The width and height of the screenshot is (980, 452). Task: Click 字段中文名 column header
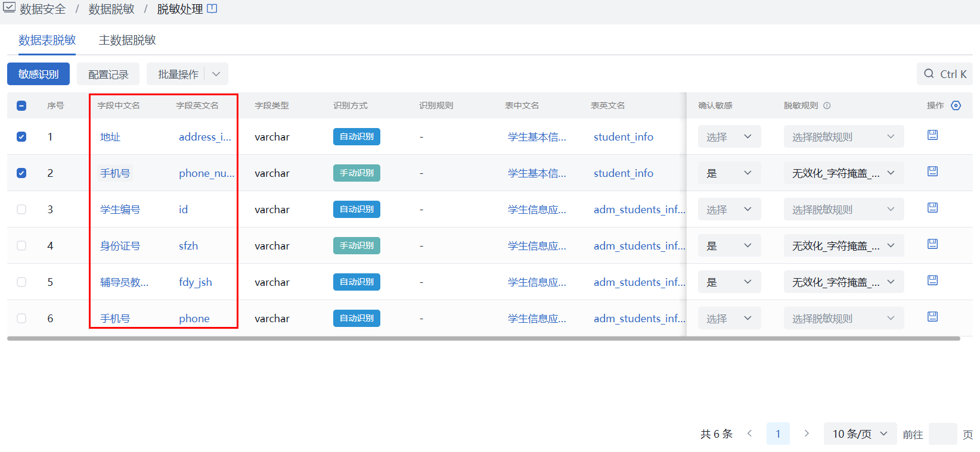coord(119,105)
